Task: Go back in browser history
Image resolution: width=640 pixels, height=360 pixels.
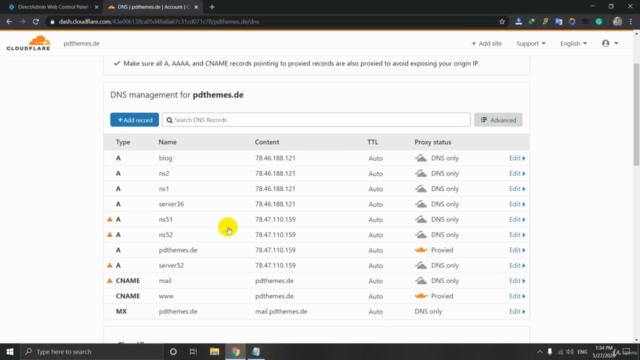Action: coord(9,22)
